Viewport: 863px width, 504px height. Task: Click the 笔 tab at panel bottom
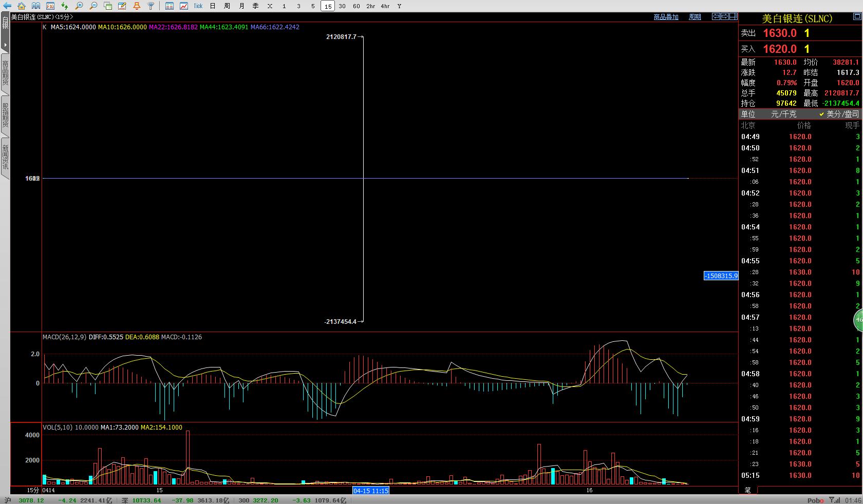click(747, 490)
